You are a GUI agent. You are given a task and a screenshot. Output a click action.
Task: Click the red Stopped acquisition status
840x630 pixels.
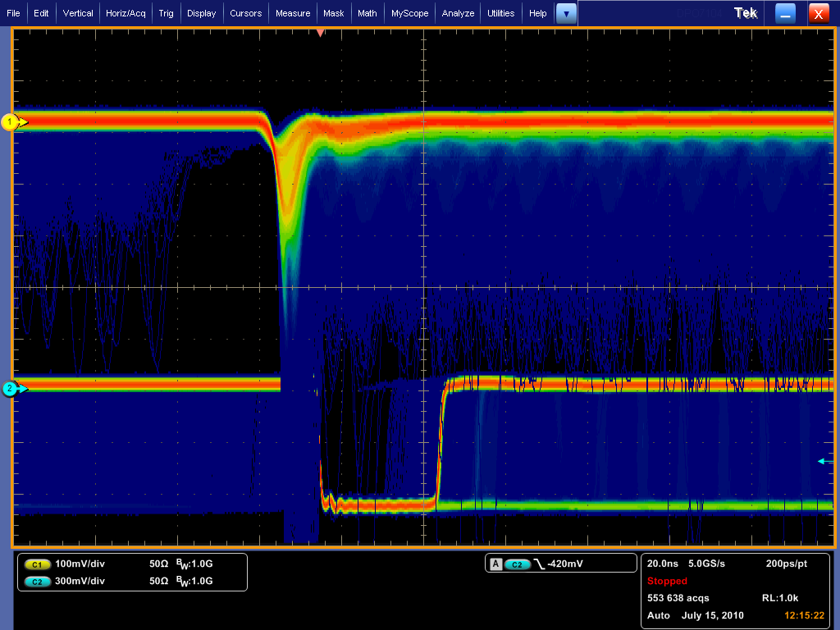(x=667, y=581)
